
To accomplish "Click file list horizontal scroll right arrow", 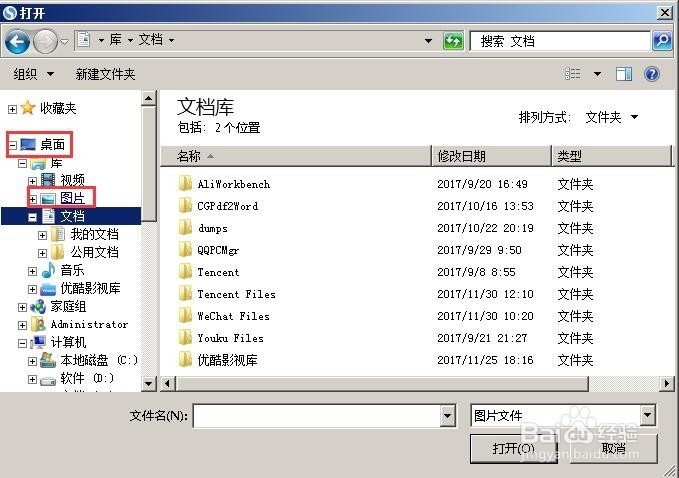I will (x=666, y=384).
